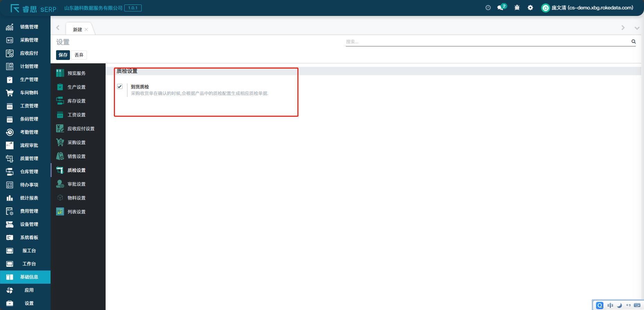Toggle the 到货质检 checkbox
Screen dimensions: 644x310
120,87
